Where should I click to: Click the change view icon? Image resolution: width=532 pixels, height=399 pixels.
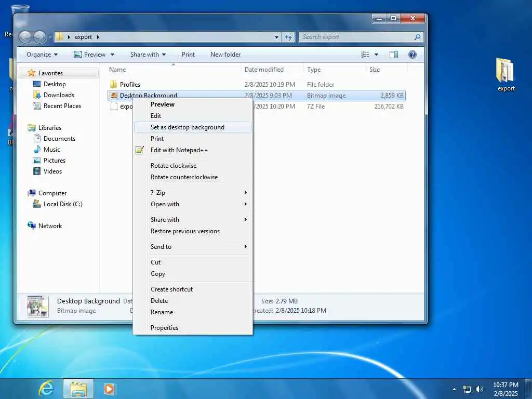click(365, 55)
